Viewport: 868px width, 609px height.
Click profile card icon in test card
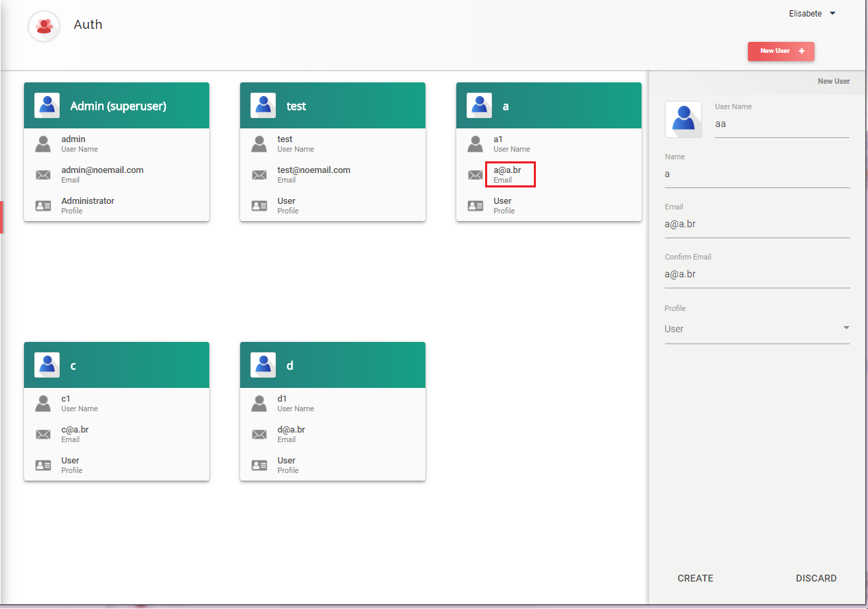[259, 205]
